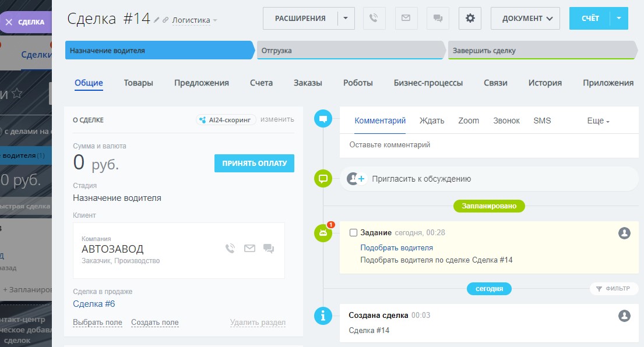Click the green discussion timeline icon
Viewport: 644px width, 347px height.
323,178
